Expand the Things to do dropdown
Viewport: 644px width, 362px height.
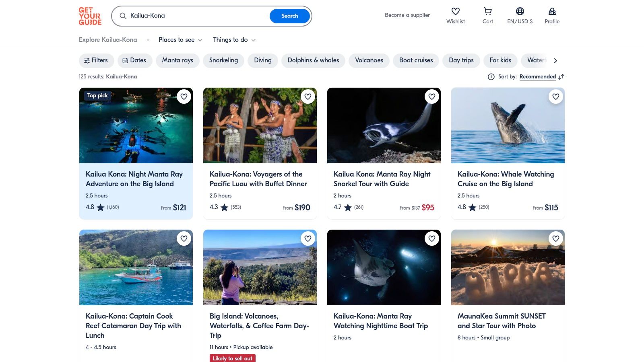[x=234, y=40]
